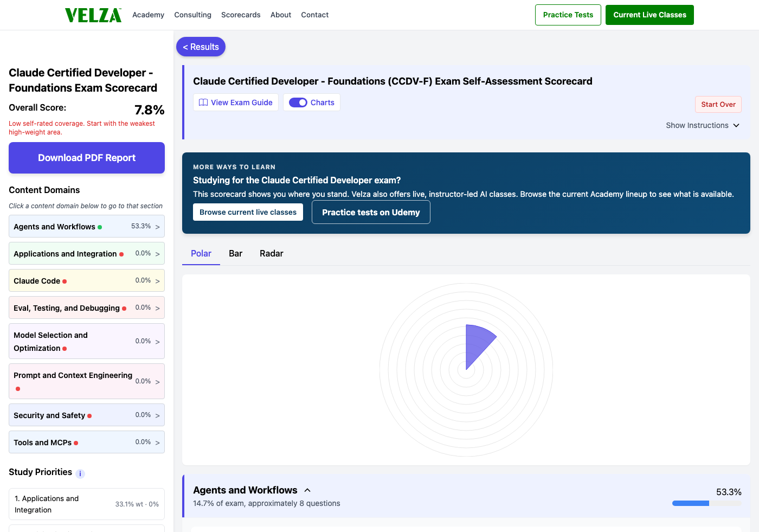The image size is (759, 532).
Task: Open Agents and Workflows domain in sidebar
Action: tap(87, 227)
